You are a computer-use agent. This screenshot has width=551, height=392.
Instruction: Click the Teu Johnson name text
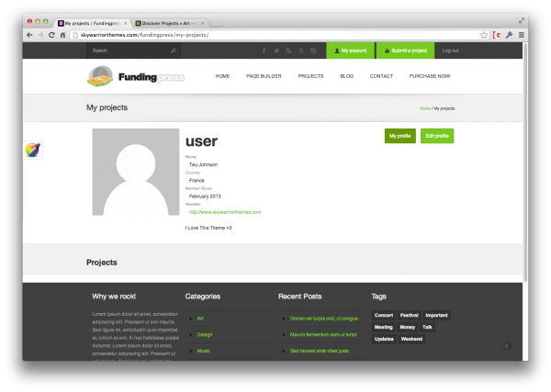(x=203, y=164)
